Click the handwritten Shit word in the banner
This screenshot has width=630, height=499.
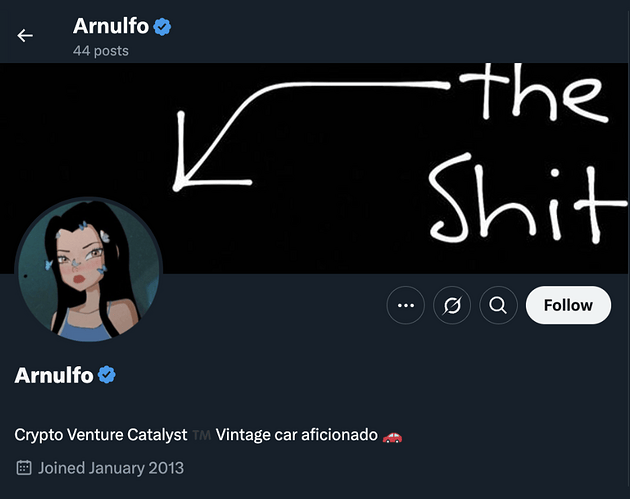[527, 199]
